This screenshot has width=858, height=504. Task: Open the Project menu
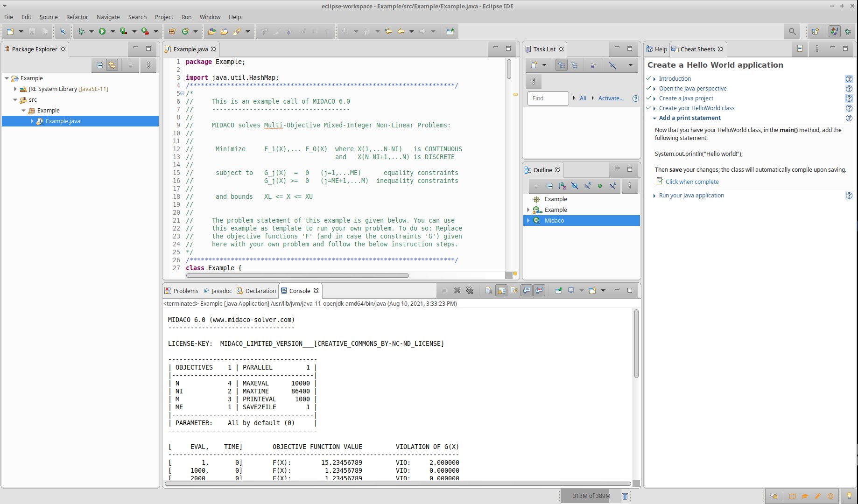[164, 17]
